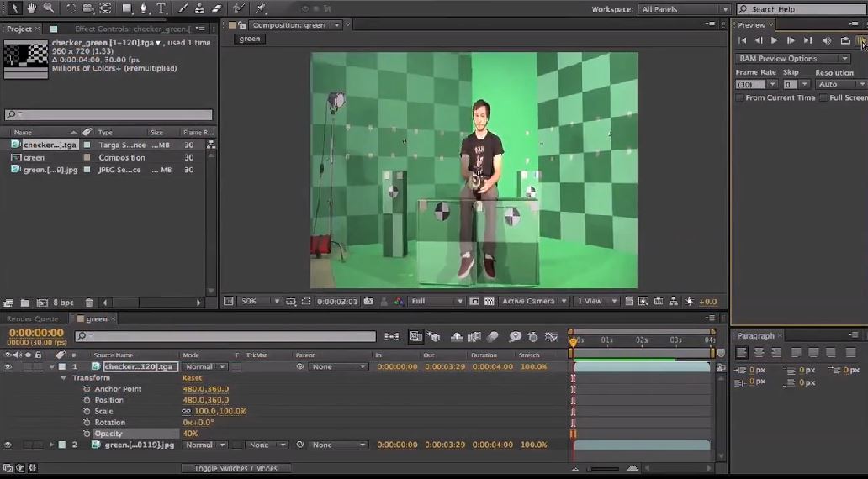This screenshot has width=868, height=479.
Task: Mute audio in Preview panel
Action: pos(827,40)
